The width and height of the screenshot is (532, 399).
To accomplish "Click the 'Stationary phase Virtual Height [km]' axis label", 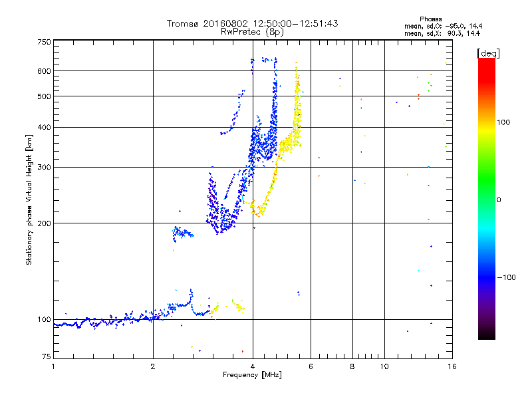I will tap(29, 200).
